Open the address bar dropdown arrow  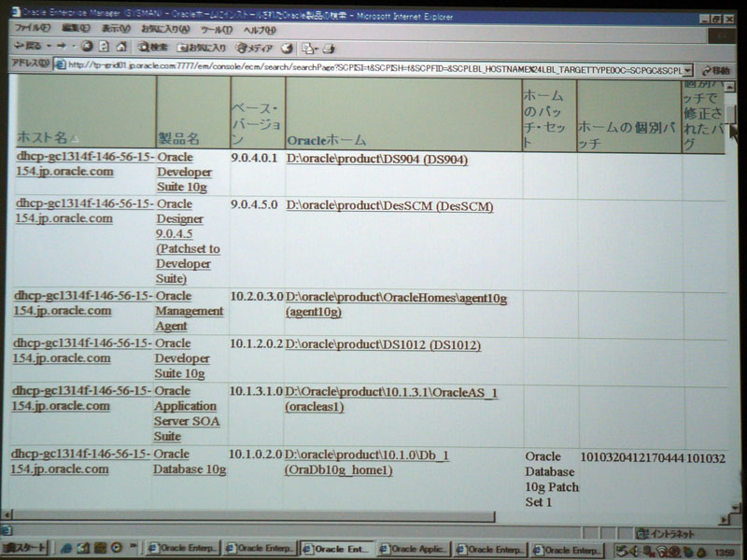(687, 70)
